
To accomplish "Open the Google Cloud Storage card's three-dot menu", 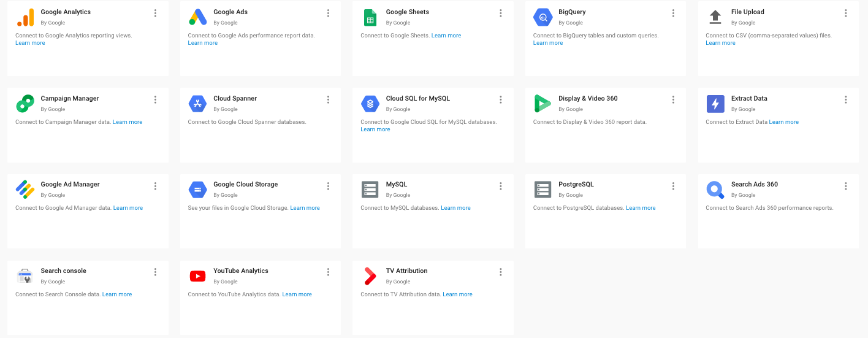I will pyautogui.click(x=329, y=186).
